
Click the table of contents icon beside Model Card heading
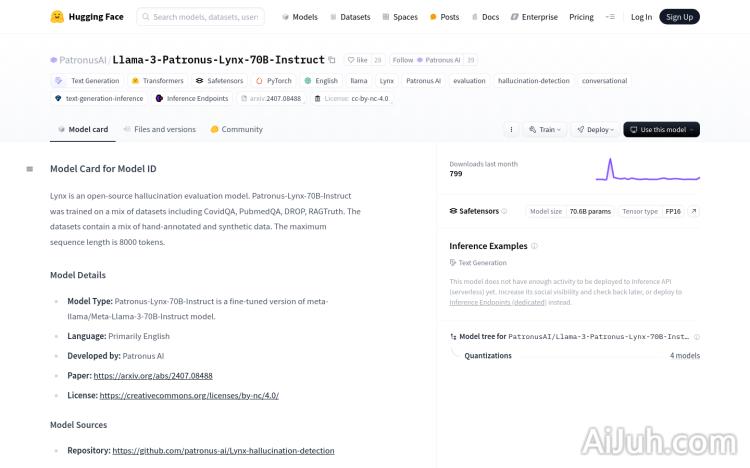[30, 169]
